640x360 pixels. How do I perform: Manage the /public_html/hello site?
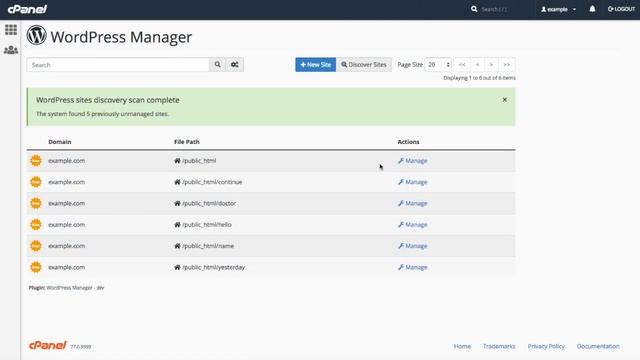click(x=413, y=224)
